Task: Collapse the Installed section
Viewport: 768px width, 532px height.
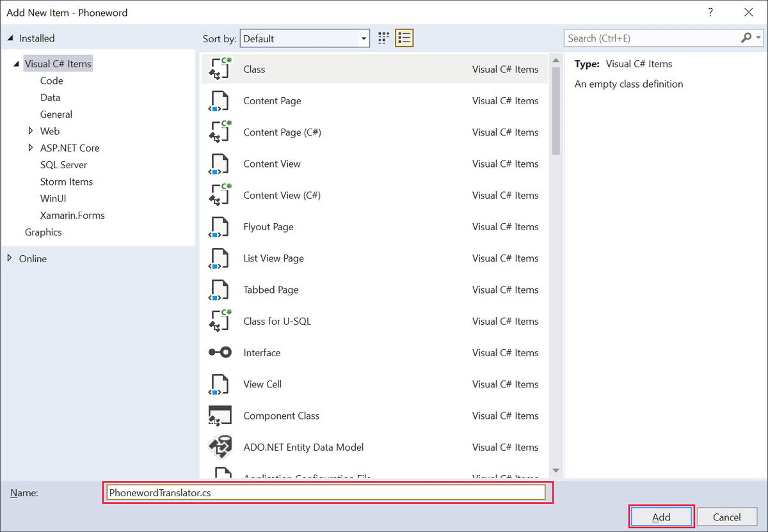Action: 10,38
